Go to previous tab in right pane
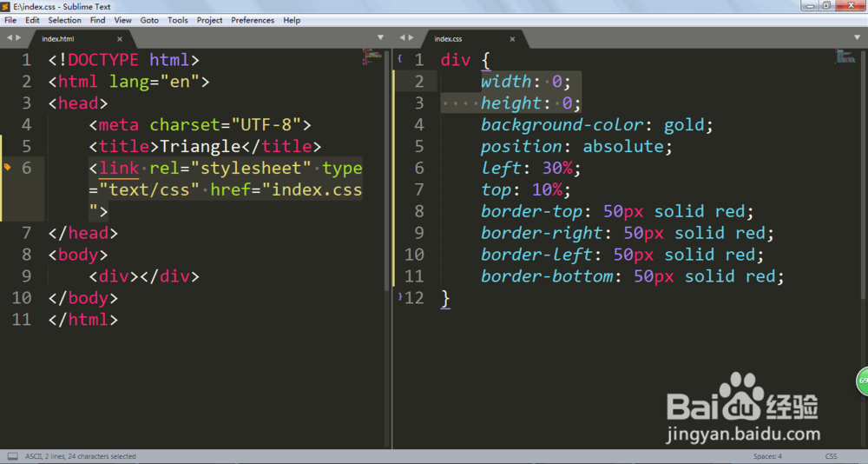The image size is (868, 464). tap(402, 37)
